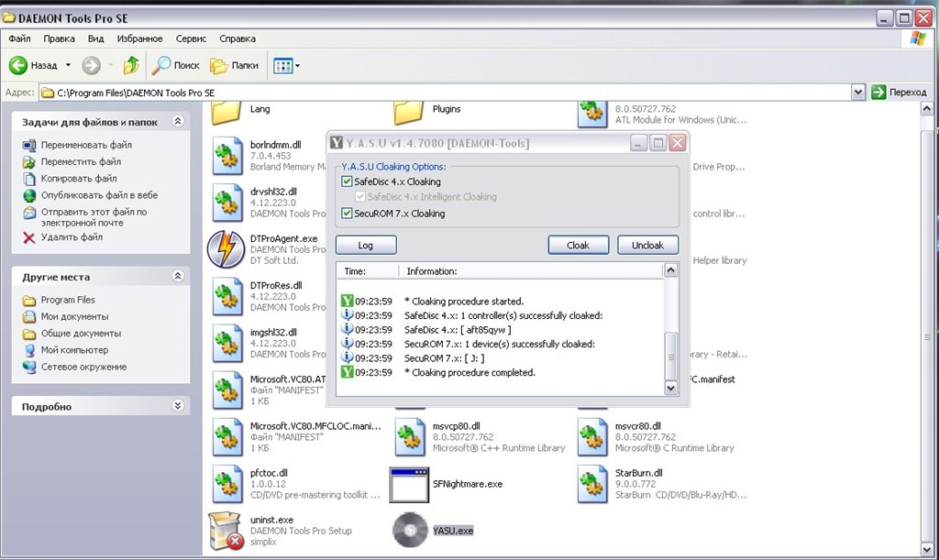Click the Log button in Y.A.S.U

click(366, 246)
